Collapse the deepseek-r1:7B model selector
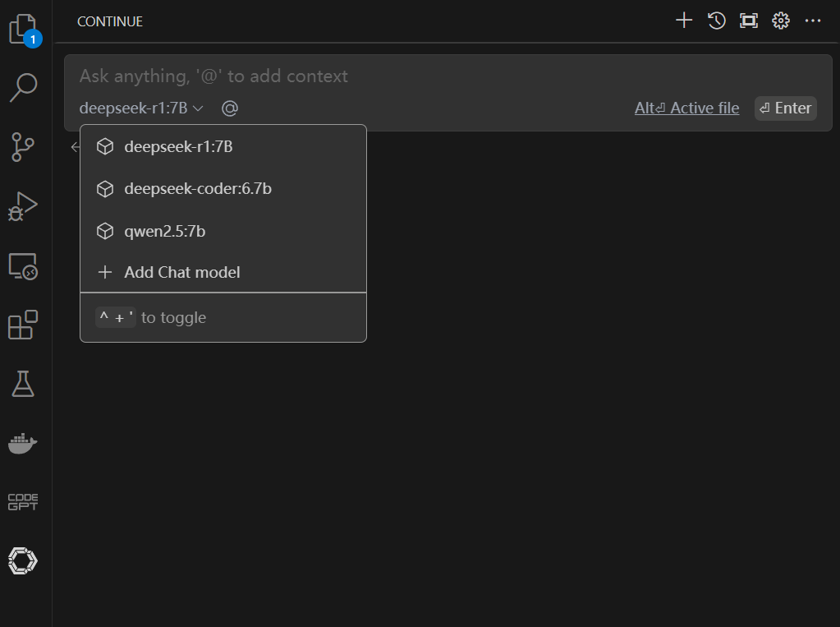Screen dimensions: 840x627 [141, 108]
